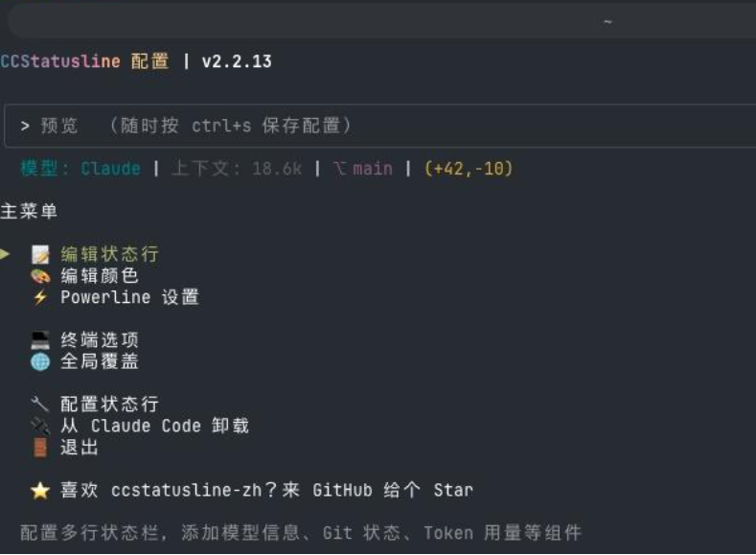Click the lightning bolt Powerline icon
This screenshot has height=555, width=756.
click(40, 297)
